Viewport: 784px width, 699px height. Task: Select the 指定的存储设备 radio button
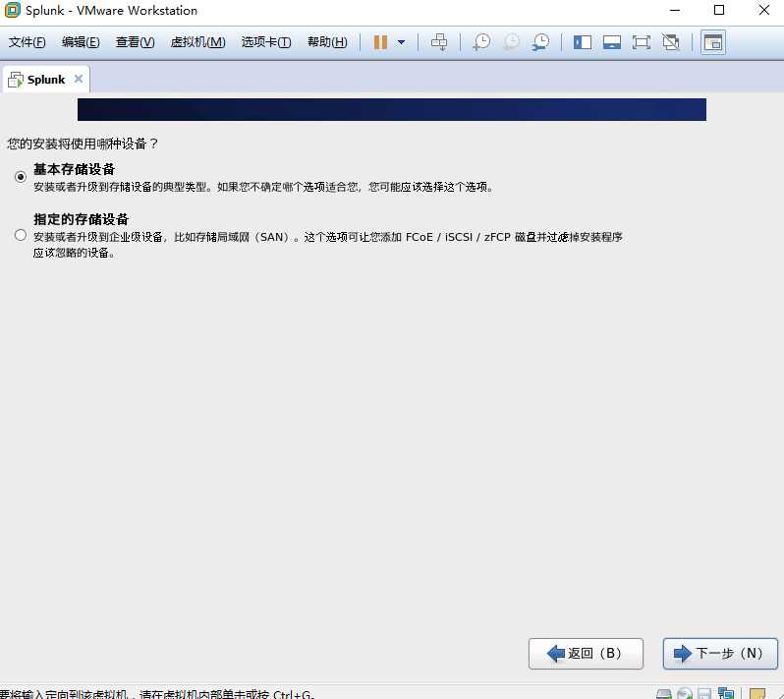coord(21,235)
